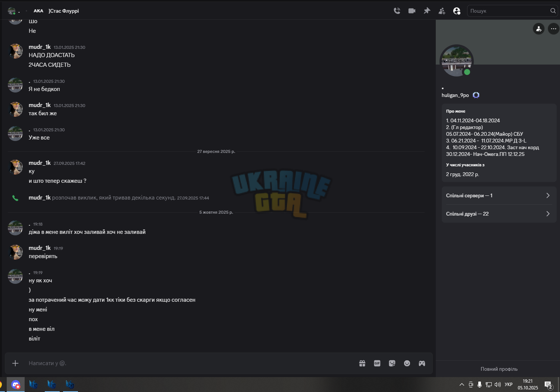Open the gift icon in the message bar

point(362,363)
